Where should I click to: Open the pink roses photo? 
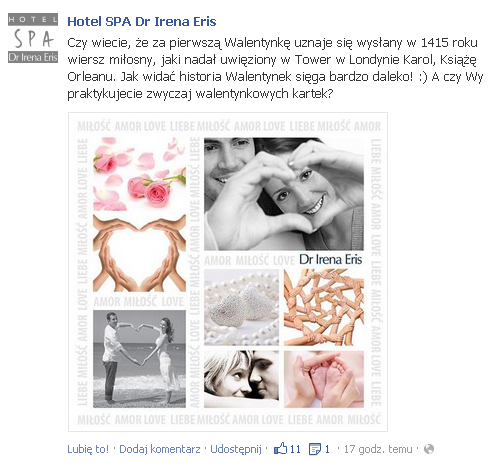point(139,174)
